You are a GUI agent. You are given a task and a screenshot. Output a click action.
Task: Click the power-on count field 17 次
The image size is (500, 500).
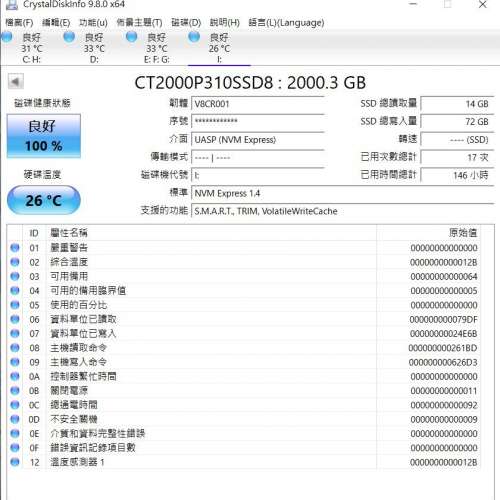coord(457,157)
